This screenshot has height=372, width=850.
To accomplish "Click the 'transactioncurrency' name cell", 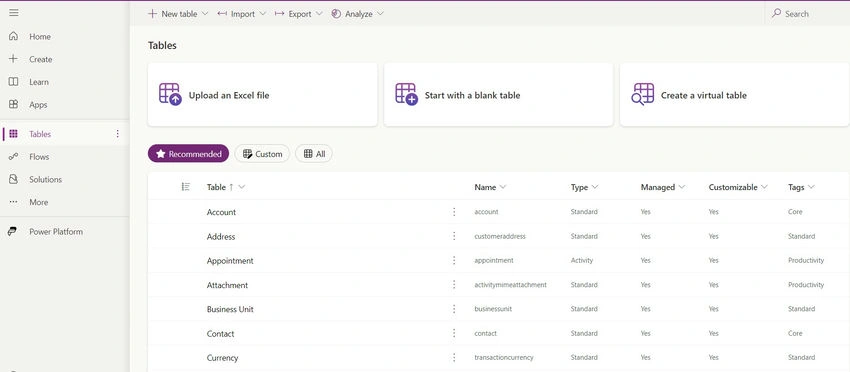I will (x=504, y=358).
